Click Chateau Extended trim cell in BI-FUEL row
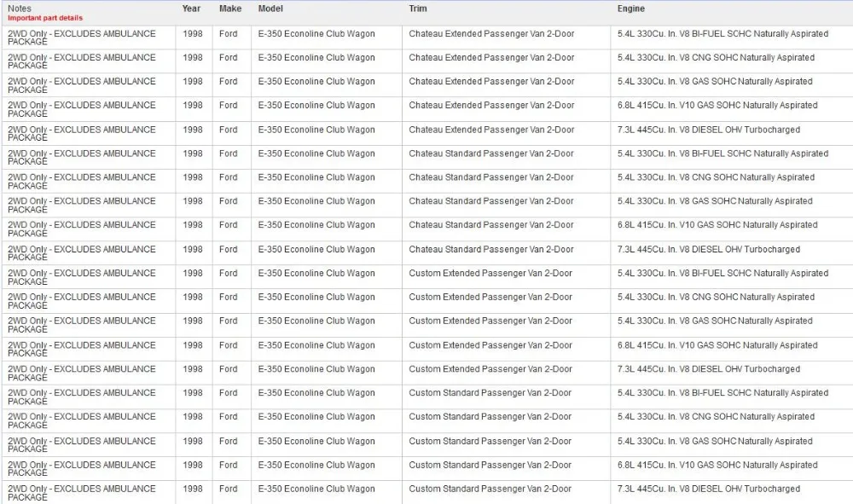 (491, 34)
